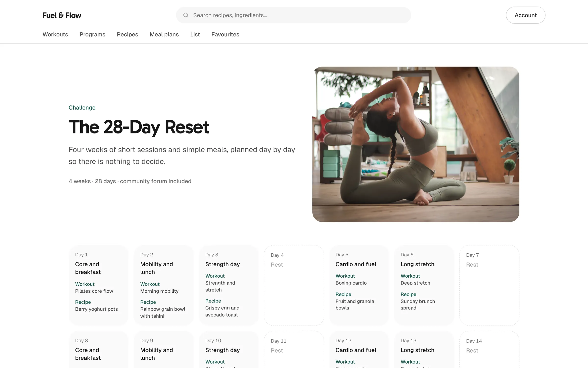Open Pilates core flow workout
The image size is (588, 368).
[94, 291]
